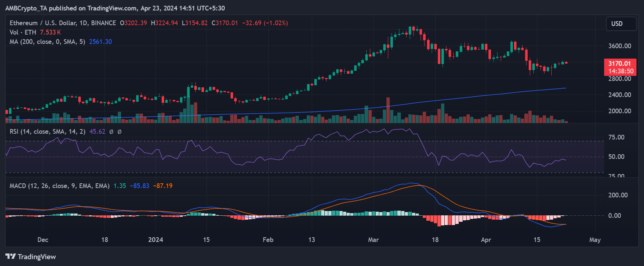The width and height of the screenshot is (644, 266).
Task: Click the AMBCrypto_TA published header text
Action: (x=115, y=8)
